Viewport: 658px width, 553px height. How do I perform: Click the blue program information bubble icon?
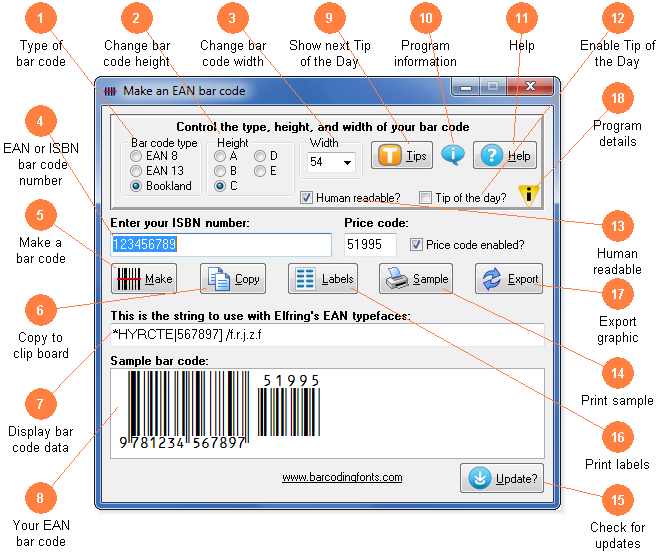453,154
